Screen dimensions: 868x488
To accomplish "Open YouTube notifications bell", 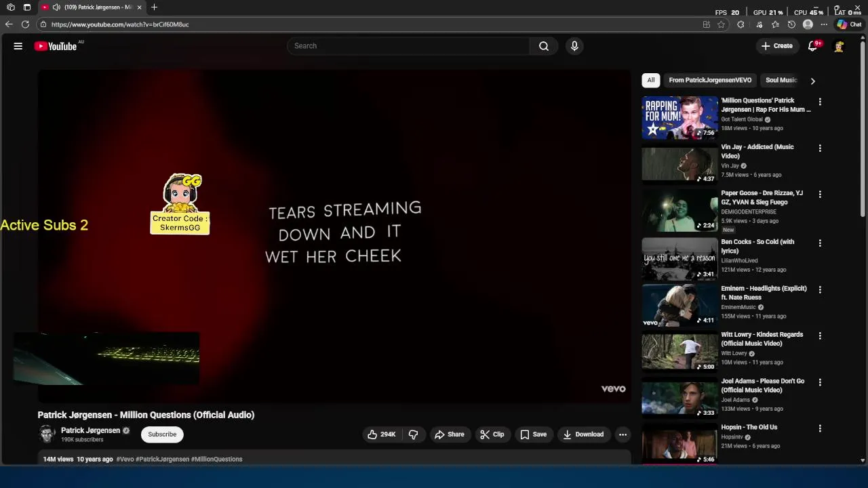I will [x=813, y=46].
